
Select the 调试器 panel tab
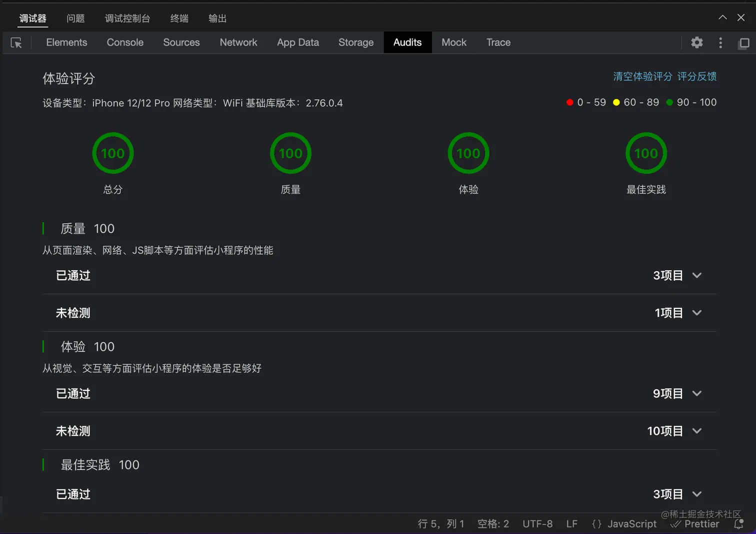[x=33, y=19]
